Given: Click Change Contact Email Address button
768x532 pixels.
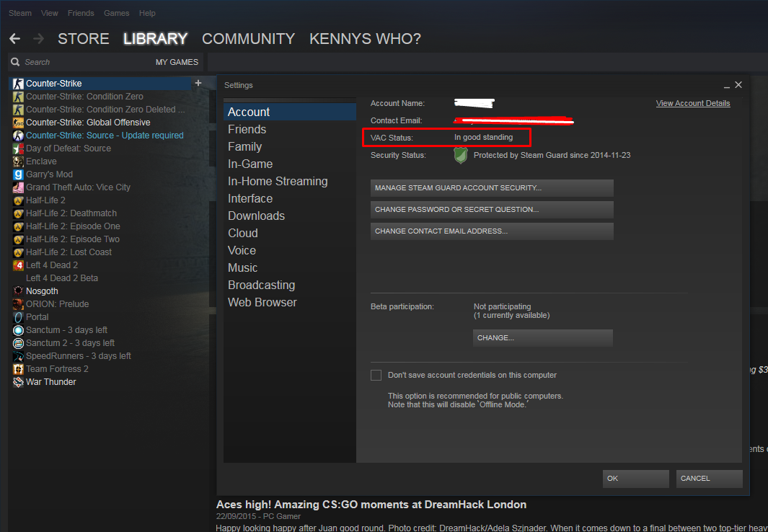Looking at the screenshot, I should 492,231.
